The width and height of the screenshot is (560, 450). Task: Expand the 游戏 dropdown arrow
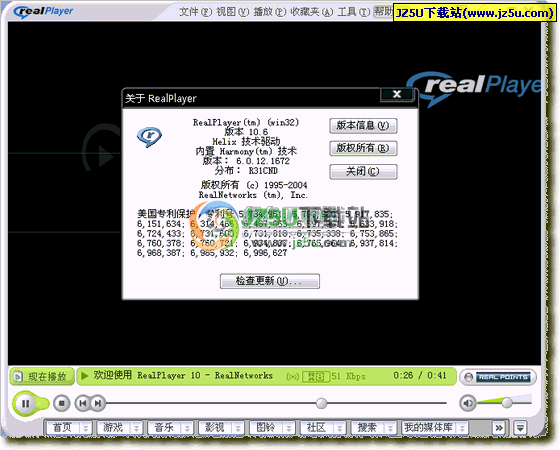tap(136, 428)
